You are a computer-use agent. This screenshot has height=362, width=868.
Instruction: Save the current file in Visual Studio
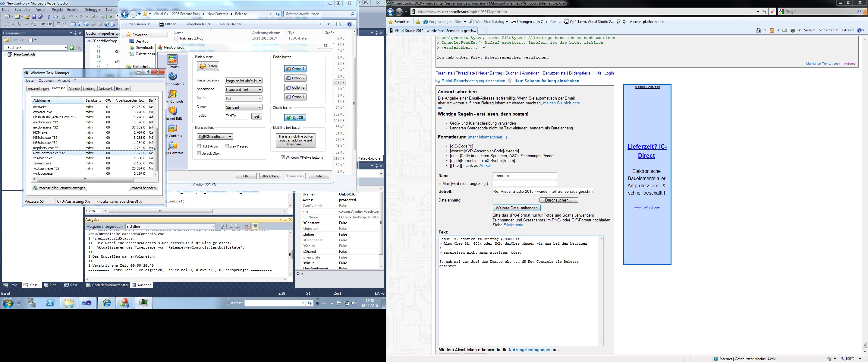(x=34, y=17)
